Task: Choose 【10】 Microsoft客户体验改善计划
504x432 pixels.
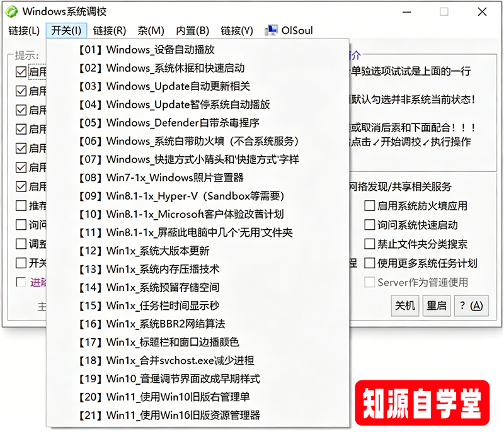Action: [198, 214]
